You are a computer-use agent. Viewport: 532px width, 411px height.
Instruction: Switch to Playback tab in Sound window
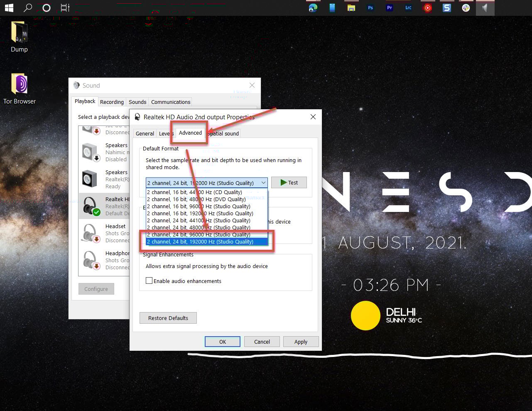(85, 101)
